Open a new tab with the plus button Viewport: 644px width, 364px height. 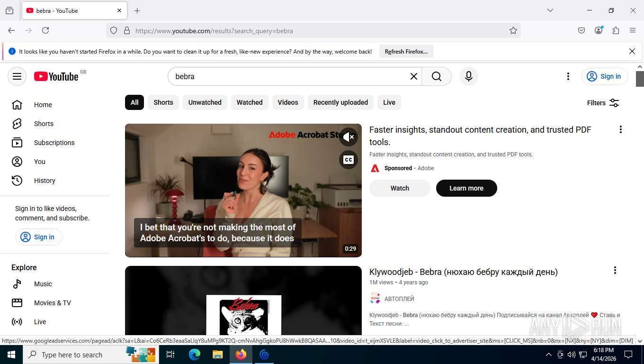[x=137, y=10]
